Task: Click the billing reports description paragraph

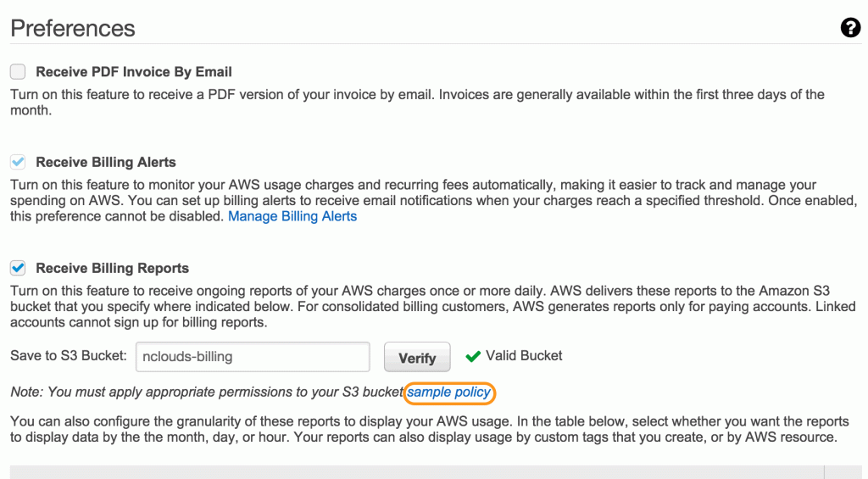Action: pos(433,306)
